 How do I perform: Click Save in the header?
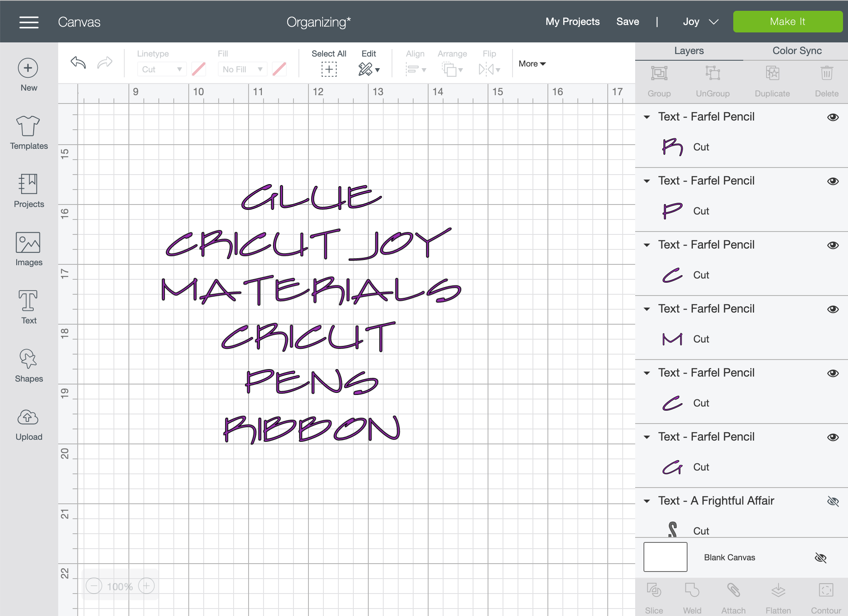(x=628, y=22)
